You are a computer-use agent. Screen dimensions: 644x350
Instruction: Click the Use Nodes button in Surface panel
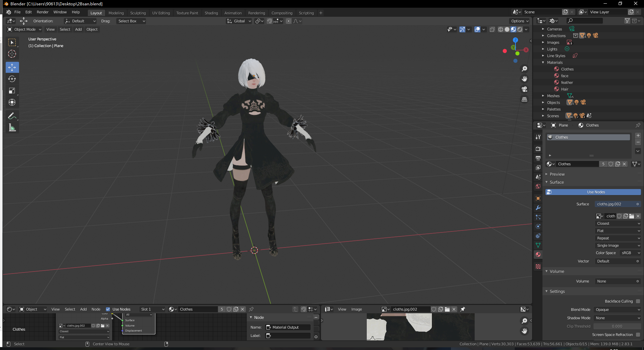click(x=593, y=192)
